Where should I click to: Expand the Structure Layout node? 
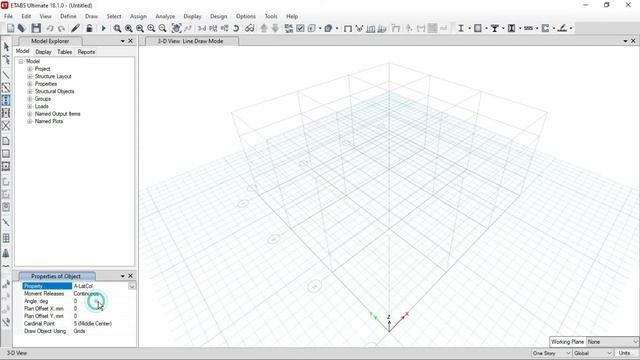[29, 76]
